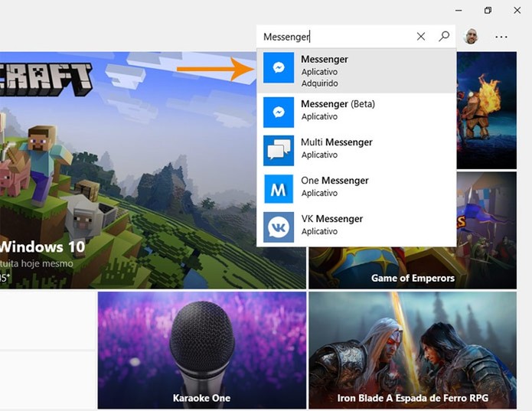Click the Messenger (Beta) app icon
Screen dimensions: 532x411
coord(279,113)
